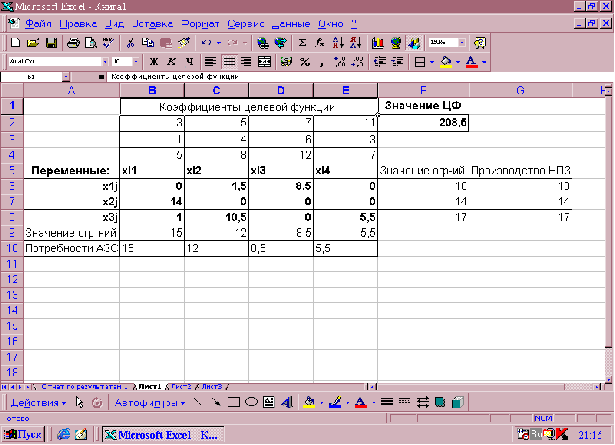Select row 10 header
Viewport: 615px width, 445px height.
tap(12, 248)
